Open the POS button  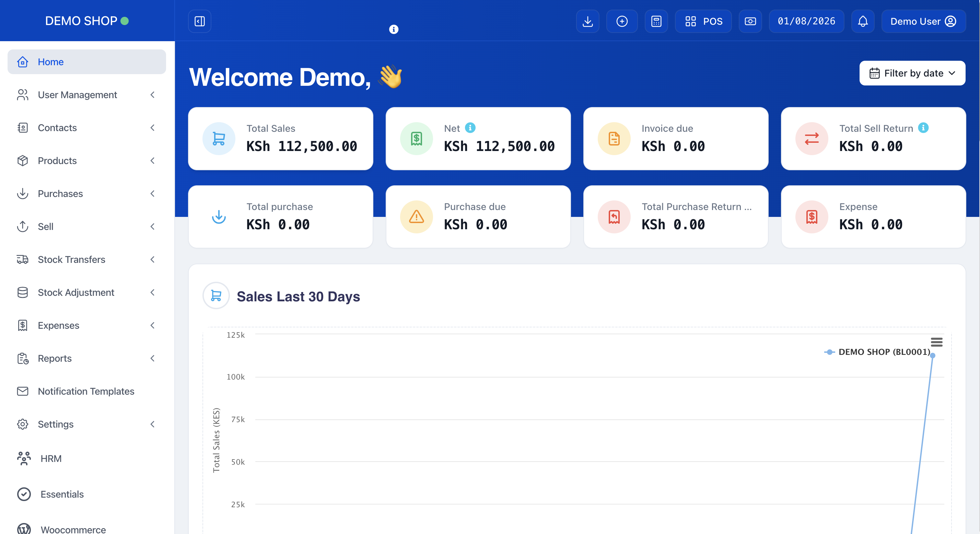point(703,21)
